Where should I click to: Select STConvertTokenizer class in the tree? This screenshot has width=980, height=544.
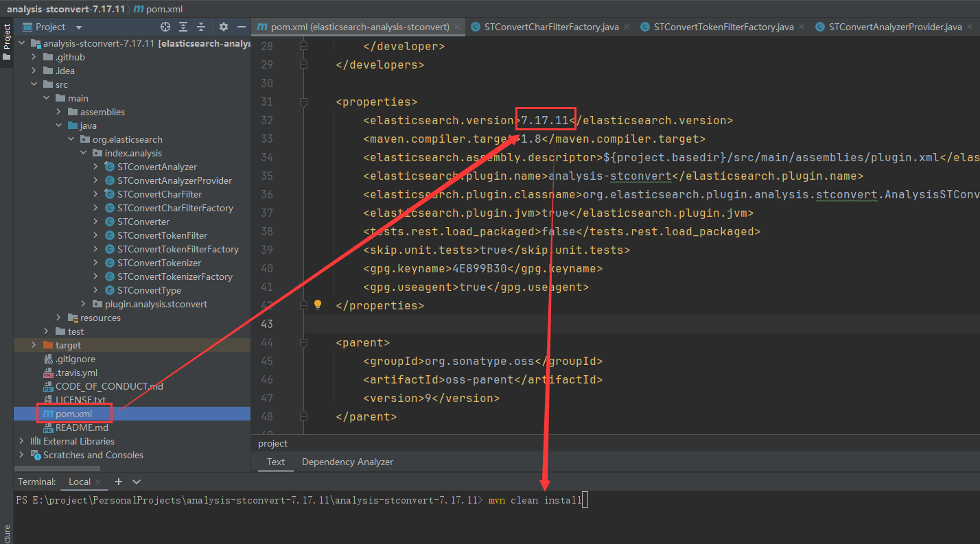pyautogui.click(x=159, y=263)
